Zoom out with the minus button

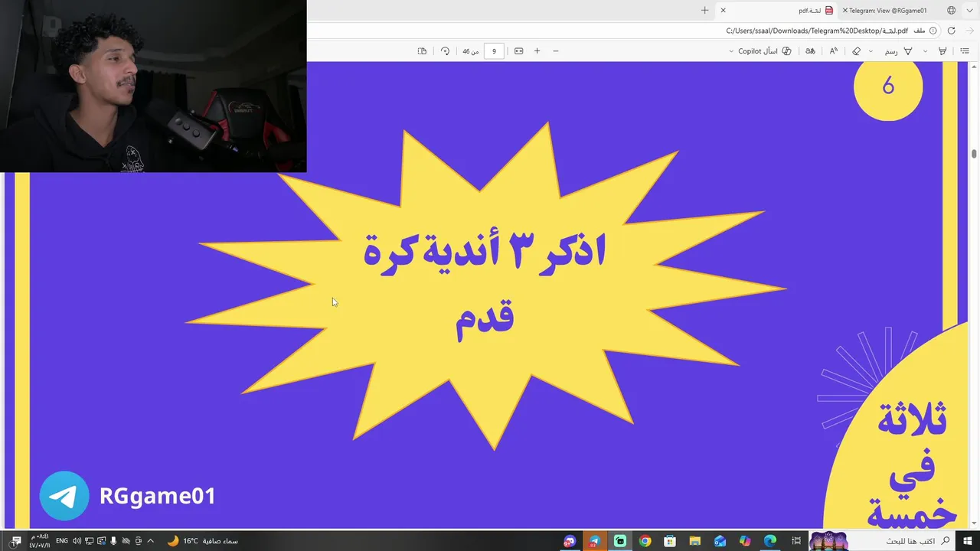pos(556,51)
